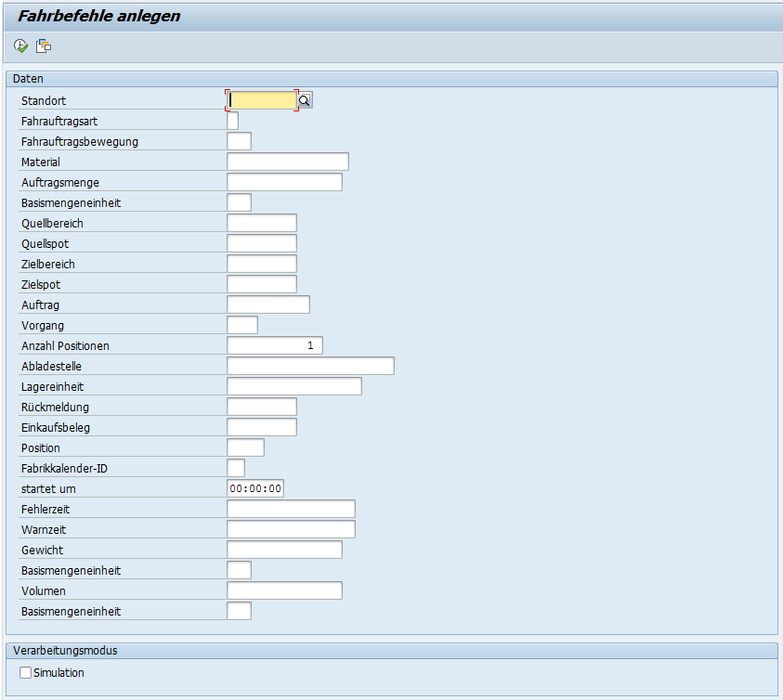This screenshot has height=700, width=783.
Task: Select the Zielbereich input field
Action: 261,264
